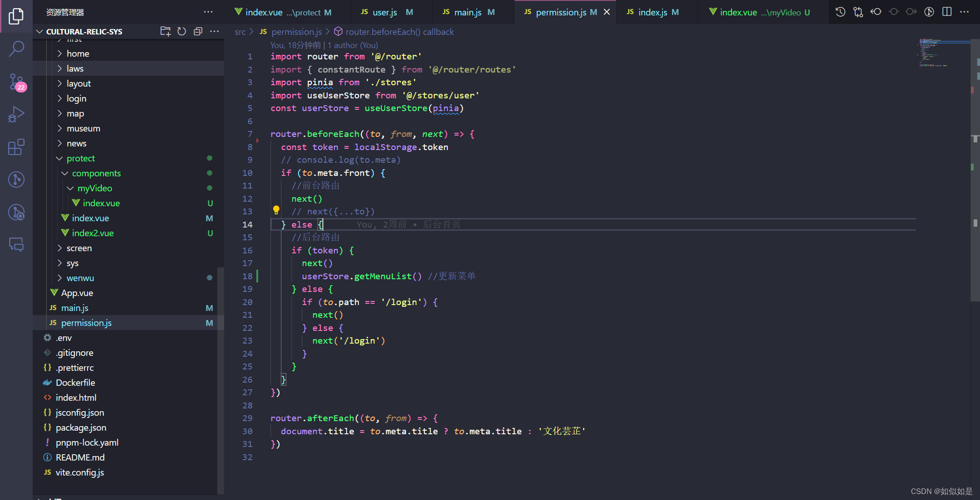
Task: Open the Search view
Action: [x=16, y=49]
